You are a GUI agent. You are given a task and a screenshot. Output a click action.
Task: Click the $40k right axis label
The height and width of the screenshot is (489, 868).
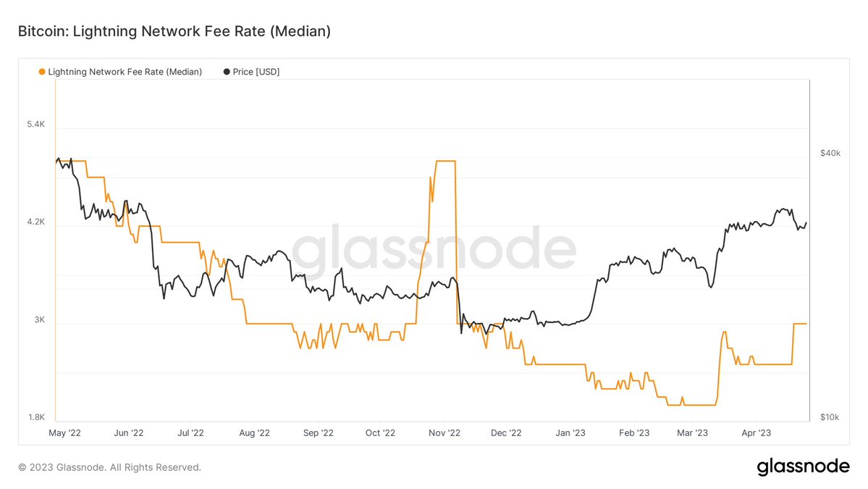(830, 154)
